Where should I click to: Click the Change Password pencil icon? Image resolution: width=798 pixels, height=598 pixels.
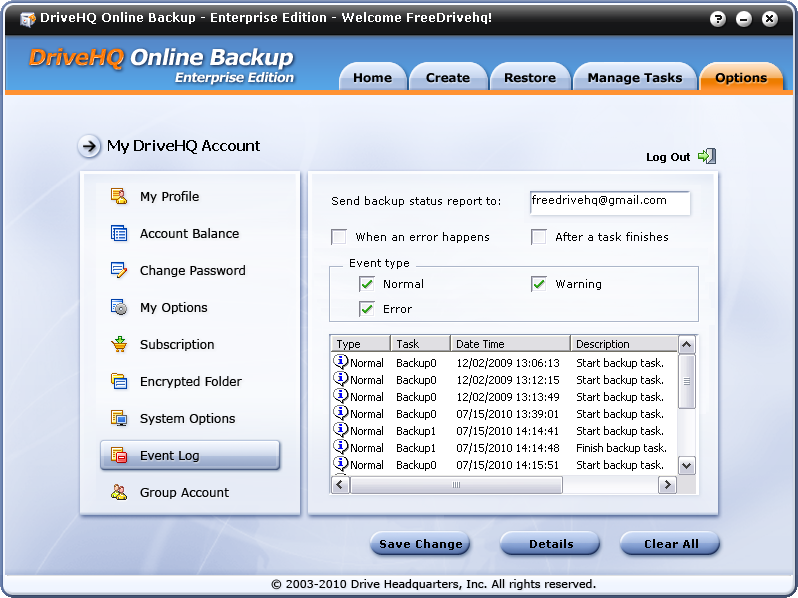(119, 270)
